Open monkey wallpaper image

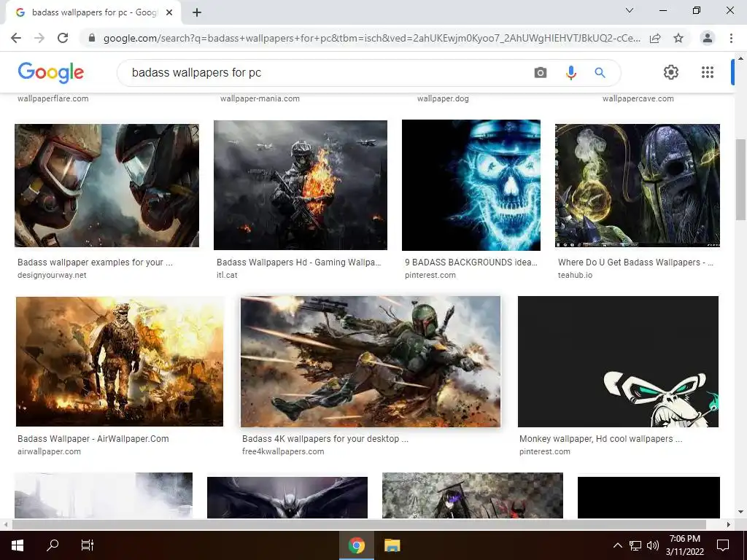tap(618, 362)
